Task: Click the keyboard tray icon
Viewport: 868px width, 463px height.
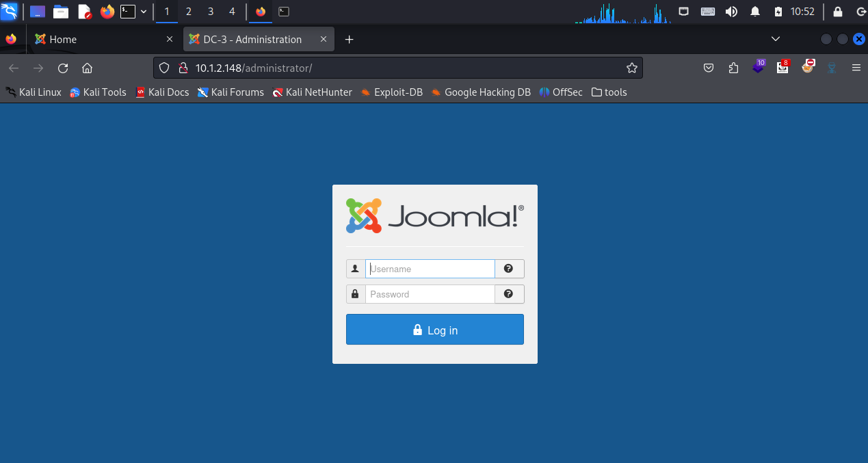Action: (x=708, y=12)
